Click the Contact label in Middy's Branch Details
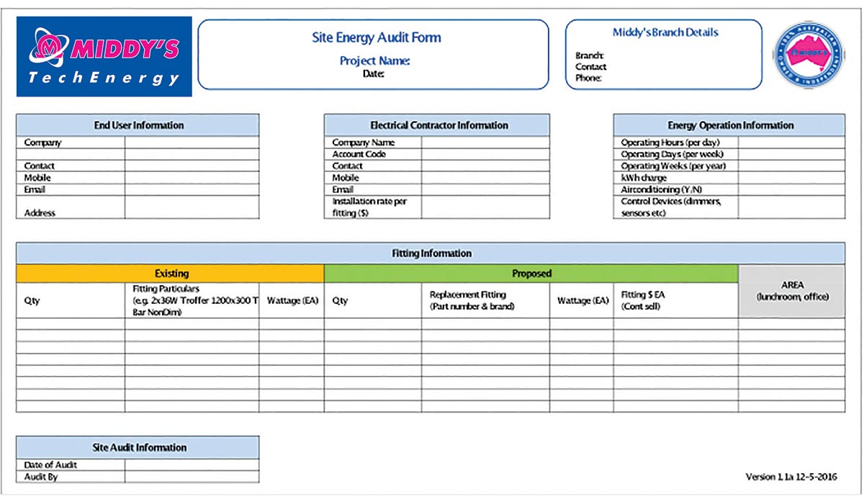Image resolution: width=864 pixels, height=504 pixels. pos(590,67)
